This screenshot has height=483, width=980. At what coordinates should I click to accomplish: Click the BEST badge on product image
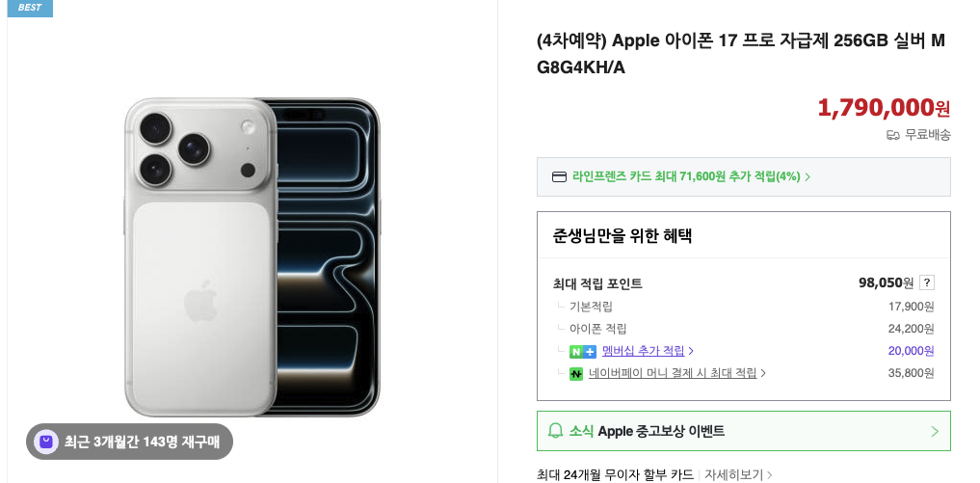tap(30, 8)
